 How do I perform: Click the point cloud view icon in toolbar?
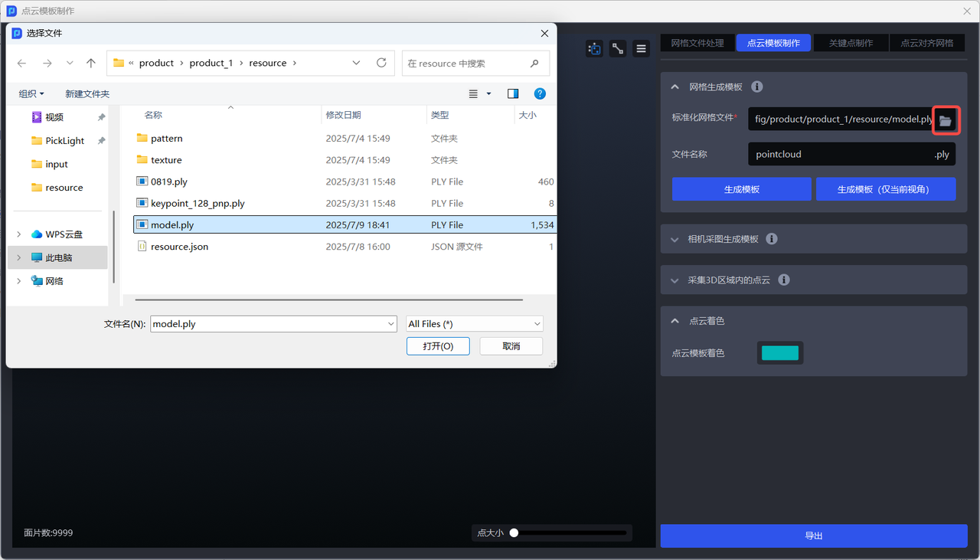[595, 48]
